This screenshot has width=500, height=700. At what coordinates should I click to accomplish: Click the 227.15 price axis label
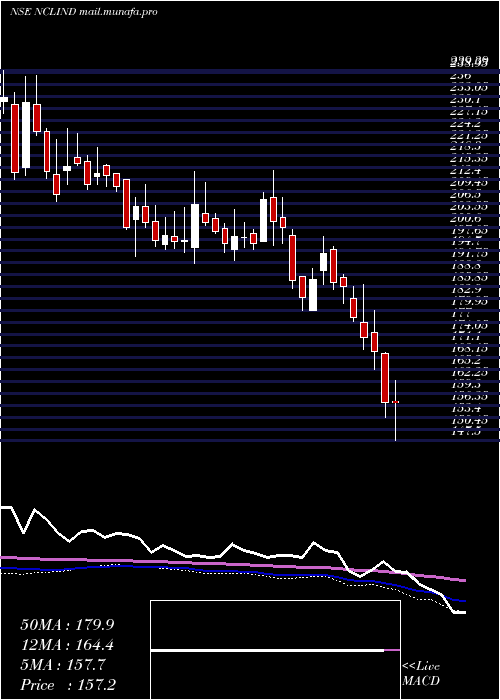tap(468, 112)
